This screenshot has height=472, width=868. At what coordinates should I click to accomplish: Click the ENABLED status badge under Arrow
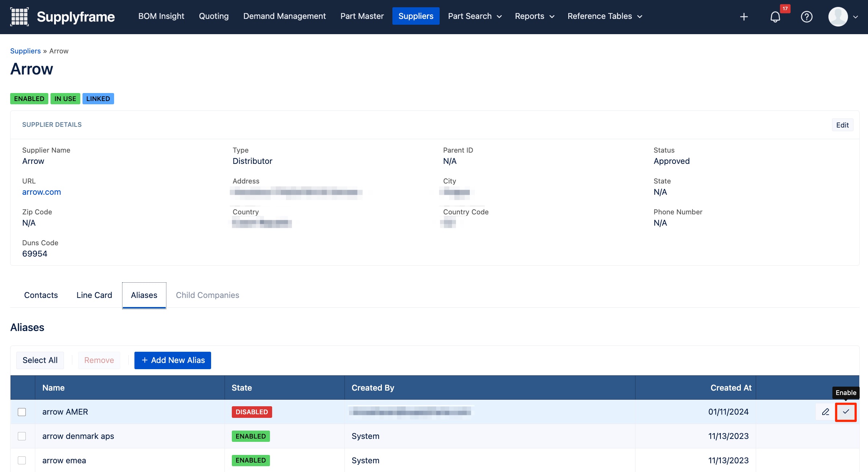29,99
